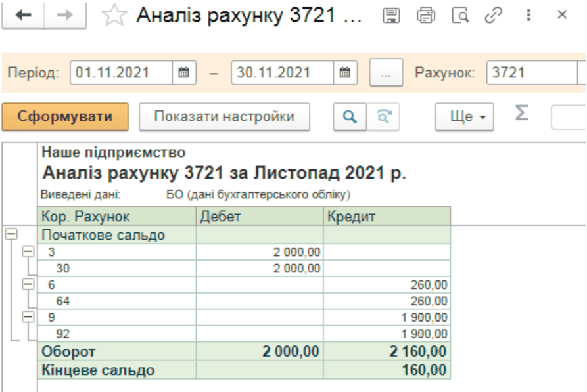Click the Кінцеве сальдо value 160,00
The width and height of the screenshot is (587, 392).
coord(424,370)
